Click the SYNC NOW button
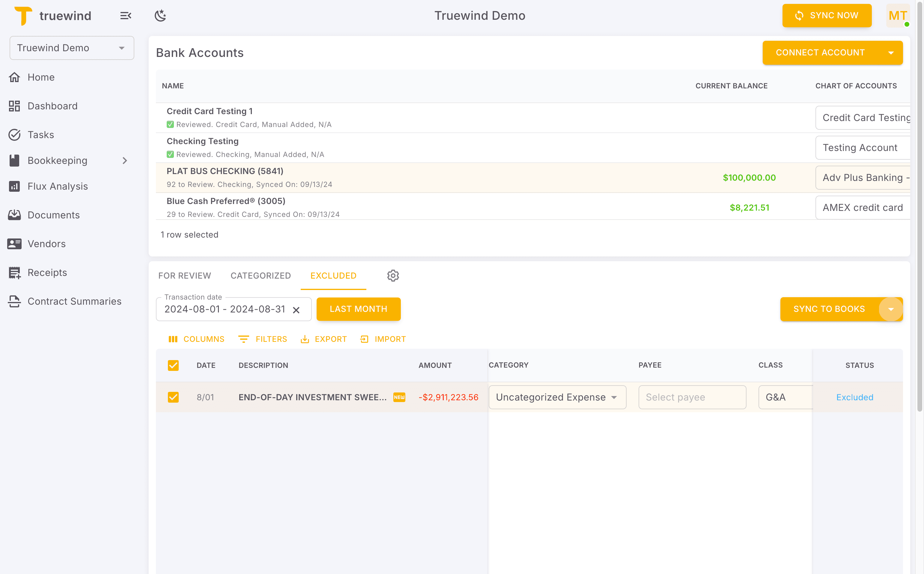Image resolution: width=924 pixels, height=574 pixels. [827, 15]
